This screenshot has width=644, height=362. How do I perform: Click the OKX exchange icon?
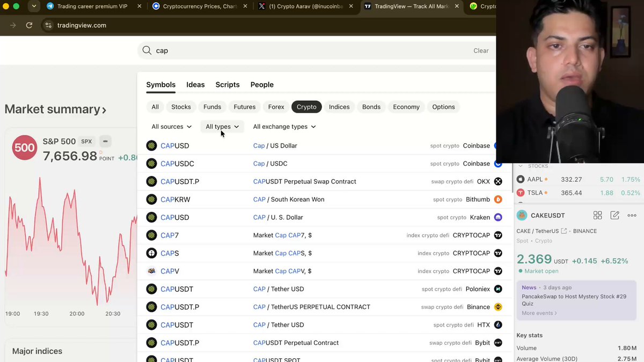click(x=497, y=181)
